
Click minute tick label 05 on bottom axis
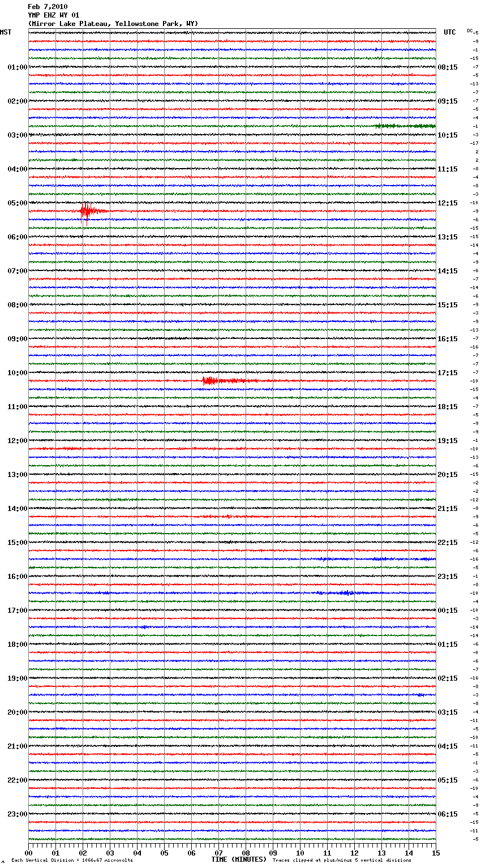[x=164, y=853]
